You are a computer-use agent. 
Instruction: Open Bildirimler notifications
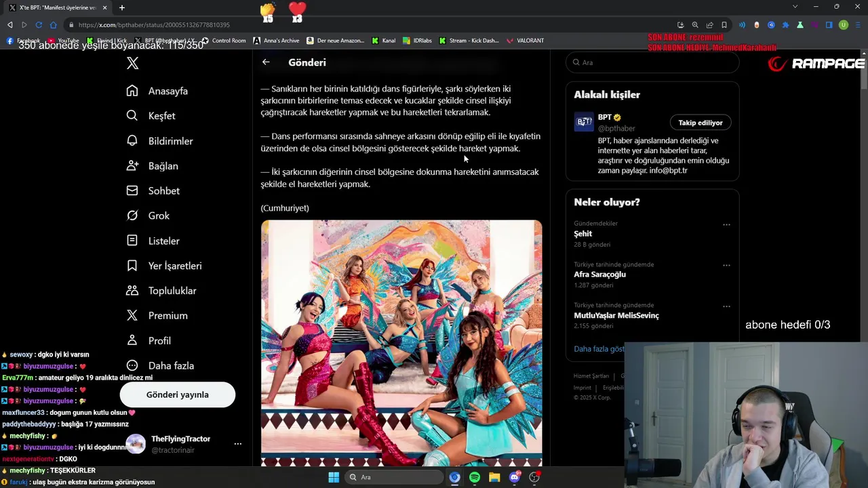pyautogui.click(x=160, y=141)
